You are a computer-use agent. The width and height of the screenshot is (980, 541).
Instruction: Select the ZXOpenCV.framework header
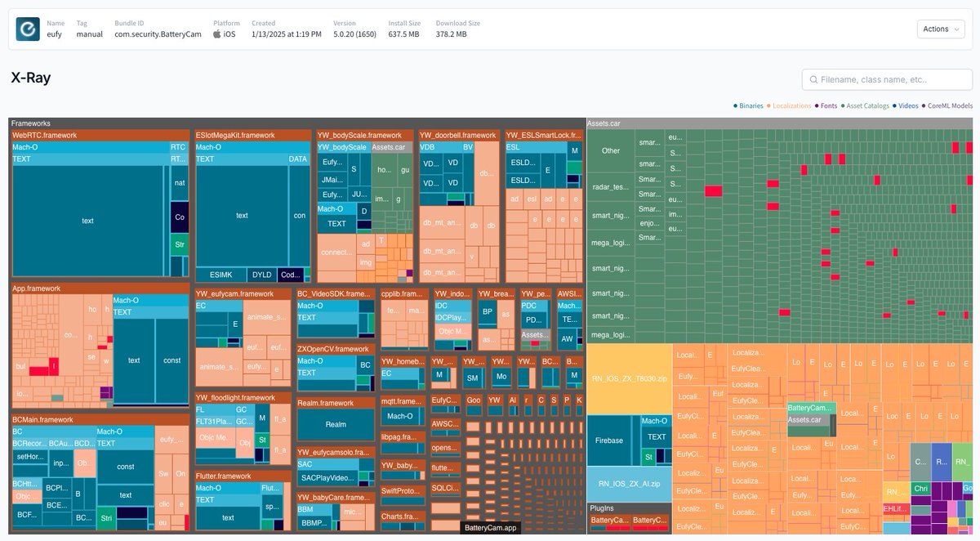pos(335,348)
